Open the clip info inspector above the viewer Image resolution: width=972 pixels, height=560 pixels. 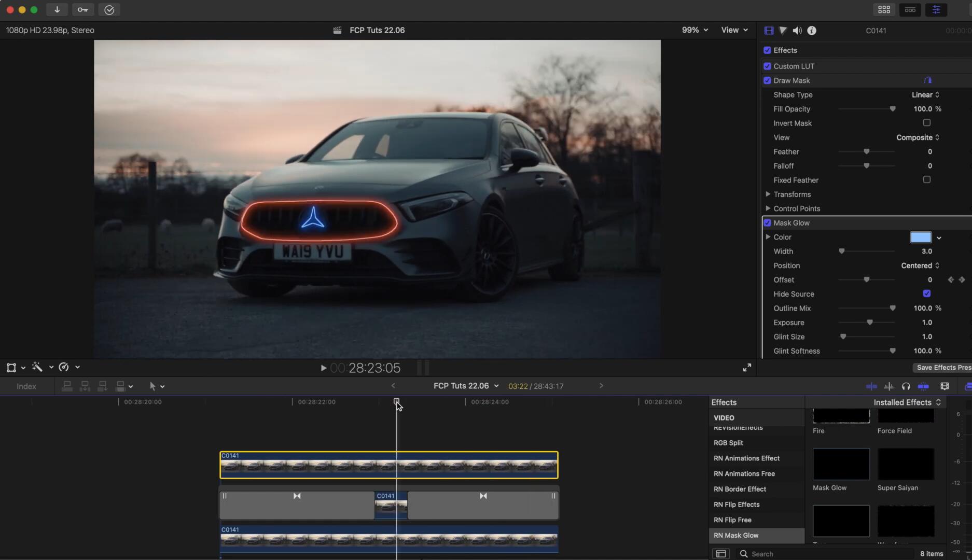tap(812, 30)
